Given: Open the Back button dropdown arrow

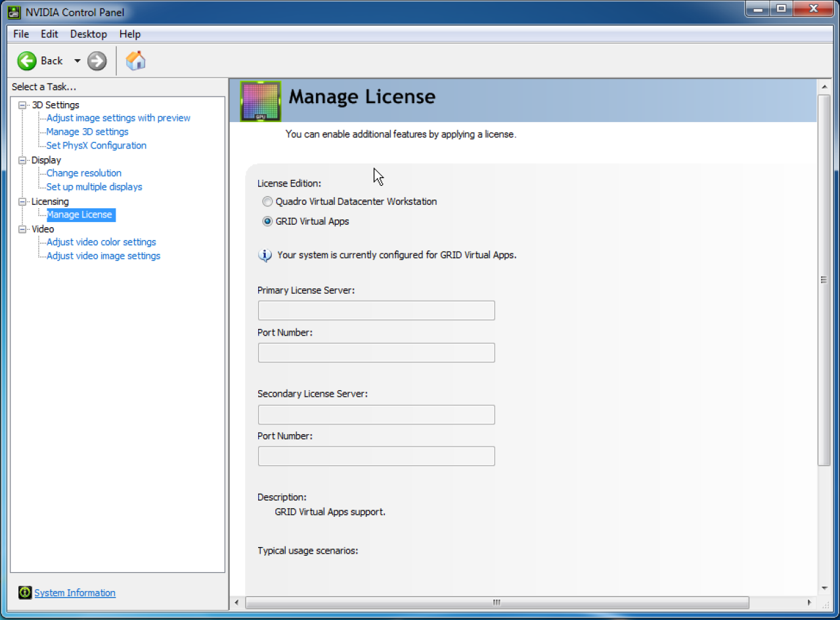Looking at the screenshot, I should click(77, 60).
